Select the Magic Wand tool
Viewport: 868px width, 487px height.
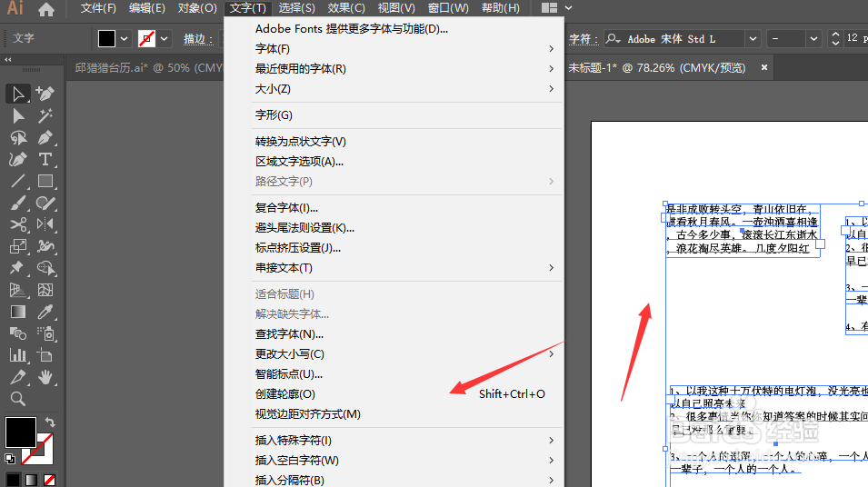[x=45, y=115]
